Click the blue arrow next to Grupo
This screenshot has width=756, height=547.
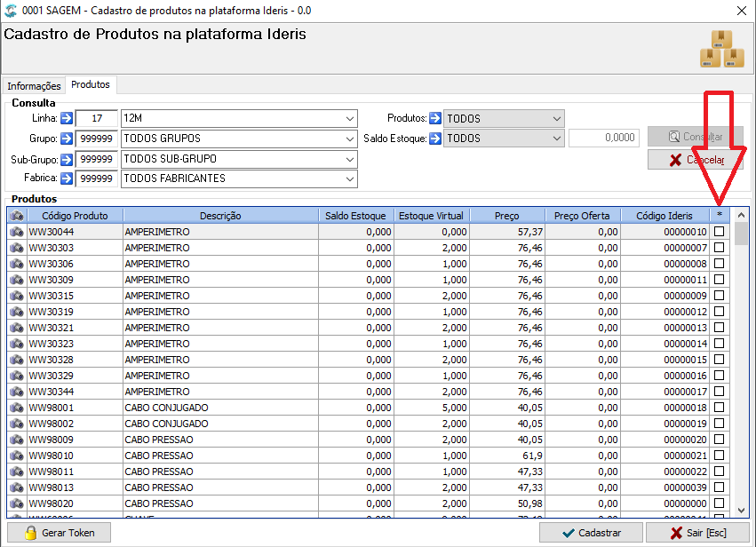[x=67, y=139]
